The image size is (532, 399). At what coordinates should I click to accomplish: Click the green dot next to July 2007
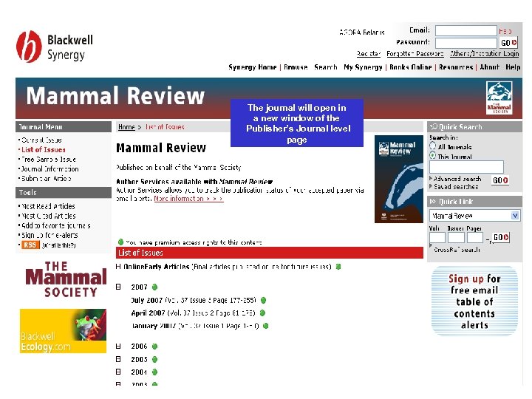click(x=263, y=300)
